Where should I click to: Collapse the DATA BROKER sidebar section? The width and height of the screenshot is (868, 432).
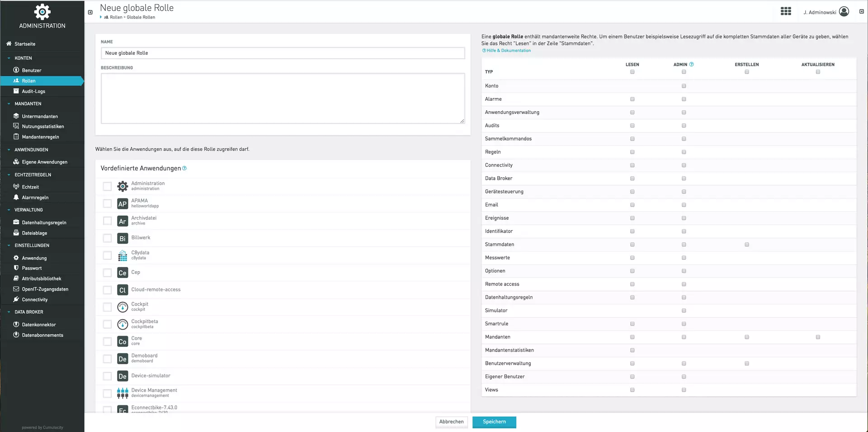click(9, 312)
